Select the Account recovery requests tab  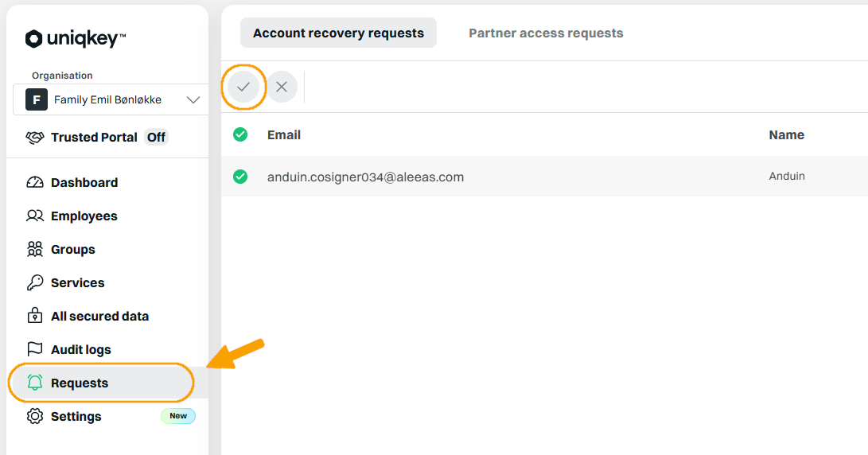[x=338, y=33]
